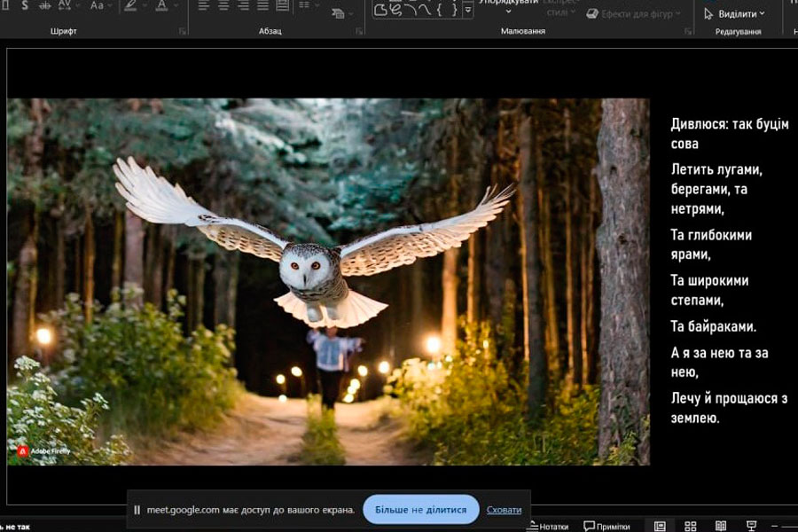Toggle the Примітки comments pane
This screenshot has height=532, width=798.
(x=607, y=526)
